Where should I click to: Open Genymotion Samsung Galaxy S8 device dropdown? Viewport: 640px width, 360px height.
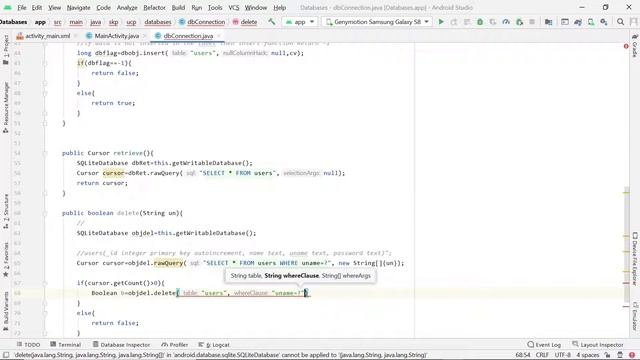point(377,22)
